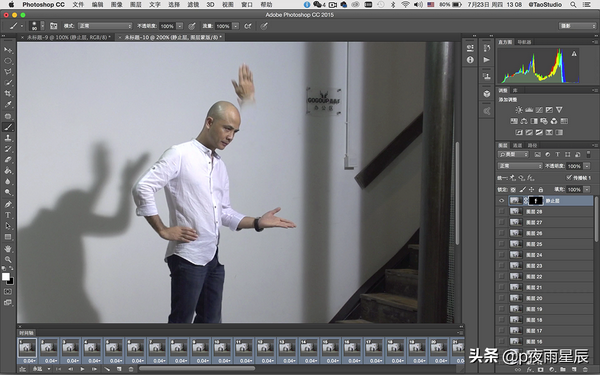
Task: Click the foreground color swatch
Action: click(5, 277)
